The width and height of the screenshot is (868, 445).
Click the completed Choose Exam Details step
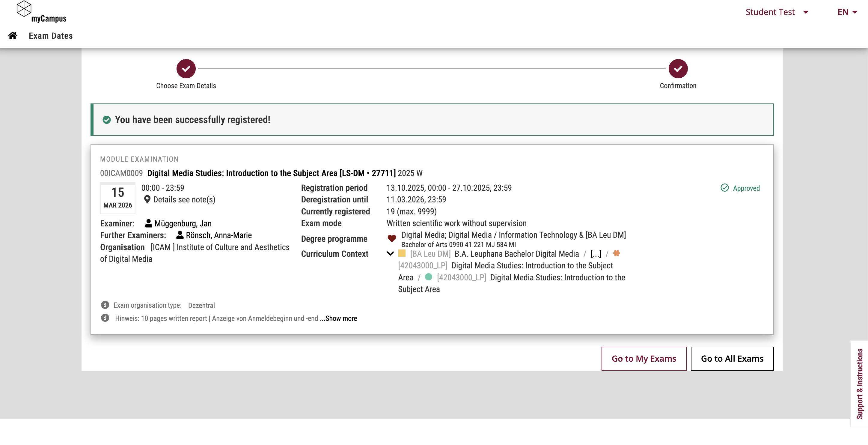coord(186,69)
